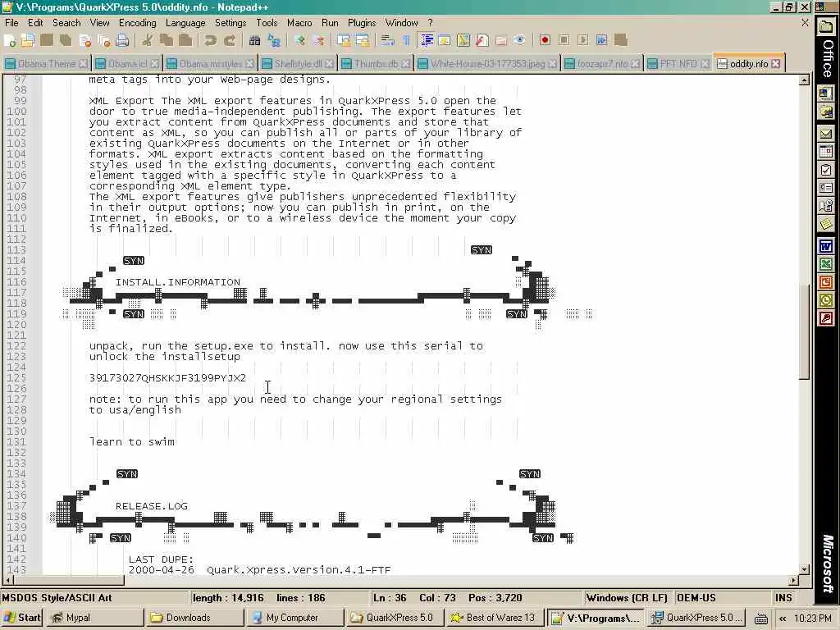Click the Save All toolbar icon
Viewport: 840px width, 630px height.
pos(66,41)
